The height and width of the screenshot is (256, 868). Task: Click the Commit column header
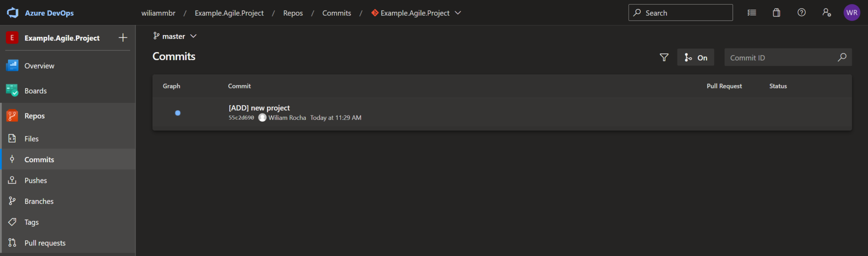click(239, 86)
